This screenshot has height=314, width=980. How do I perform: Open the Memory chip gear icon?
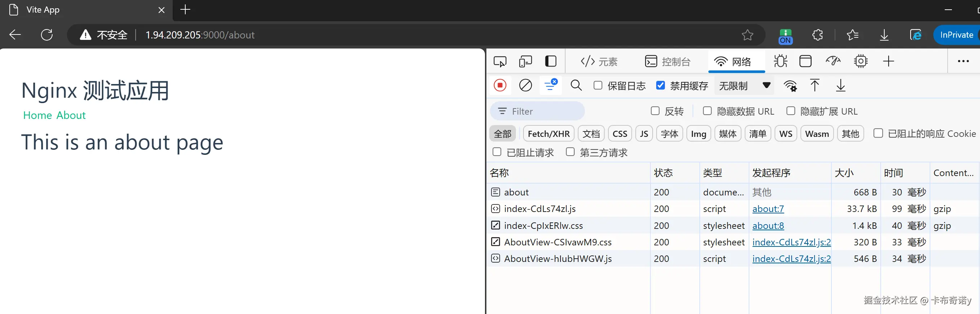(x=861, y=61)
